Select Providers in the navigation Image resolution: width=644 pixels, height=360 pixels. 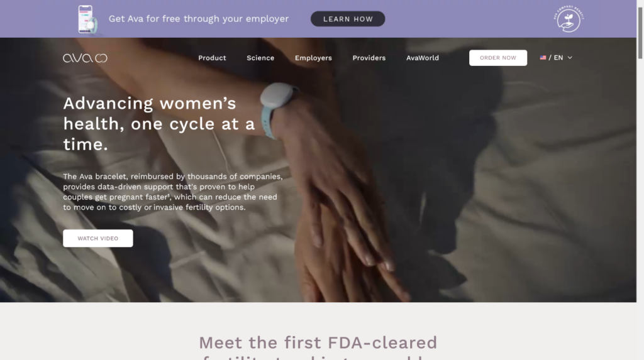tap(369, 58)
